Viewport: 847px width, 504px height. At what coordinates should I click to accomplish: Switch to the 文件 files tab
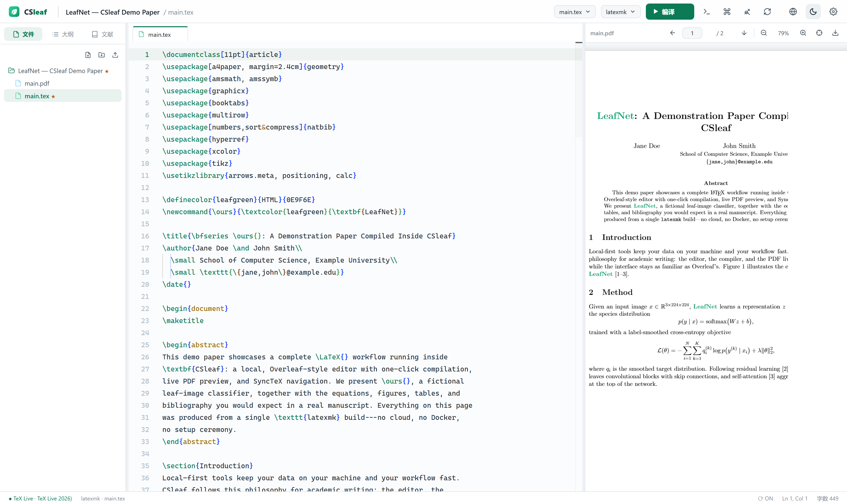pos(23,34)
